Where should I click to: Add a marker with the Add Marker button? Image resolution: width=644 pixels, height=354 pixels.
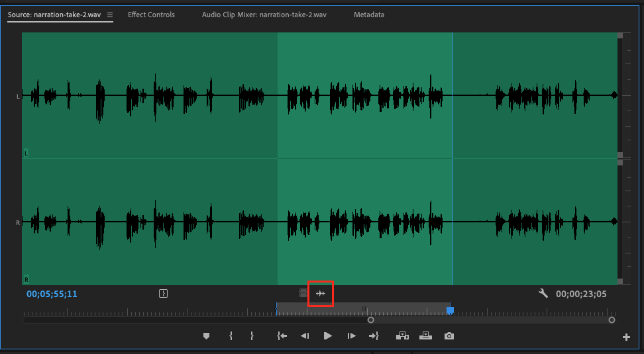pyautogui.click(x=206, y=336)
